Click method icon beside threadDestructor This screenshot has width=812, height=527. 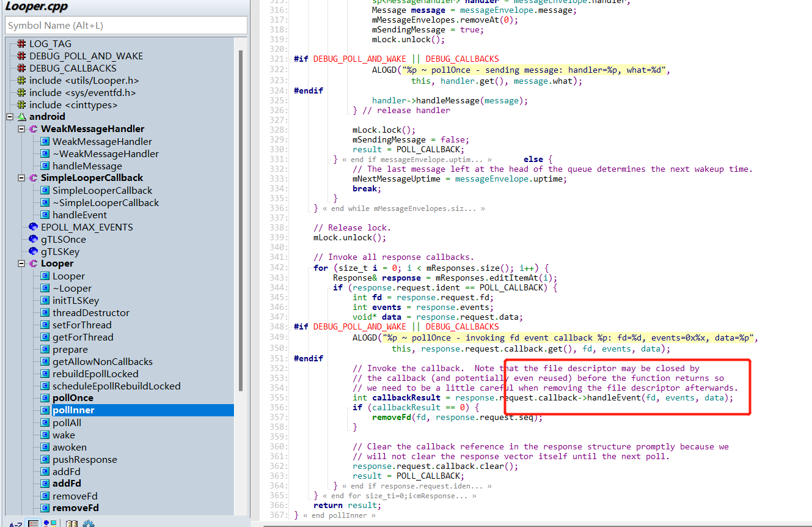(x=45, y=312)
